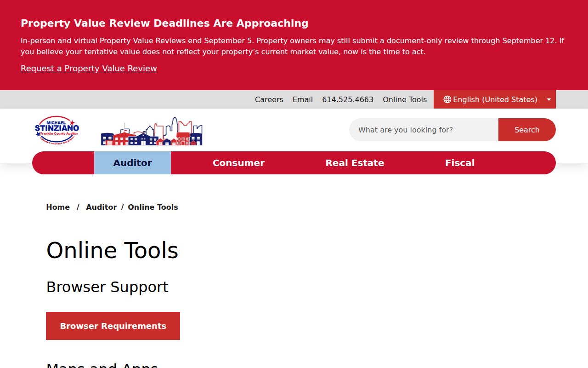Click the 'Property Value Review Deadlines Are Approaching' heading
Viewport: 588px width, 368px height.
(164, 23)
